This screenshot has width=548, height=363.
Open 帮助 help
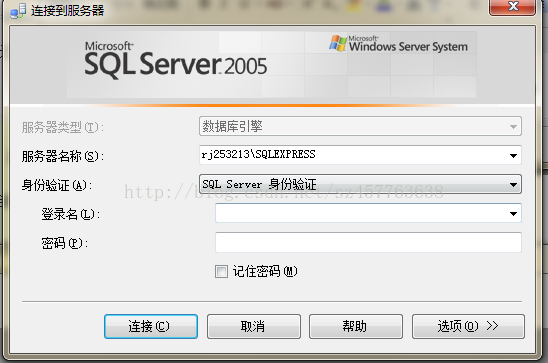tap(356, 326)
